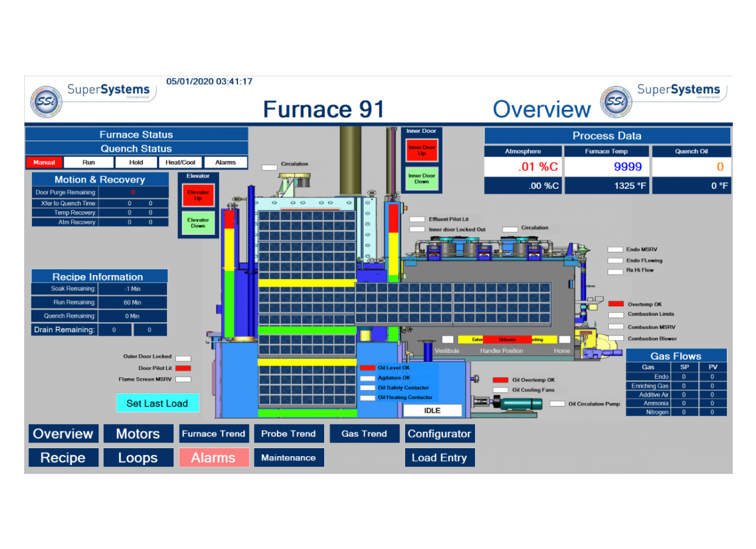
Task: Toggle the Inner Door Up control
Action: click(x=421, y=150)
